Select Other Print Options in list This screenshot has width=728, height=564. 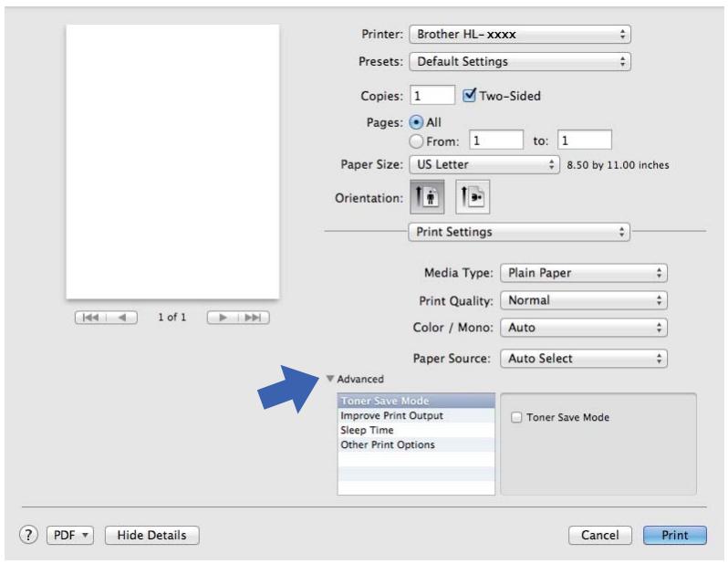click(416, 444)
